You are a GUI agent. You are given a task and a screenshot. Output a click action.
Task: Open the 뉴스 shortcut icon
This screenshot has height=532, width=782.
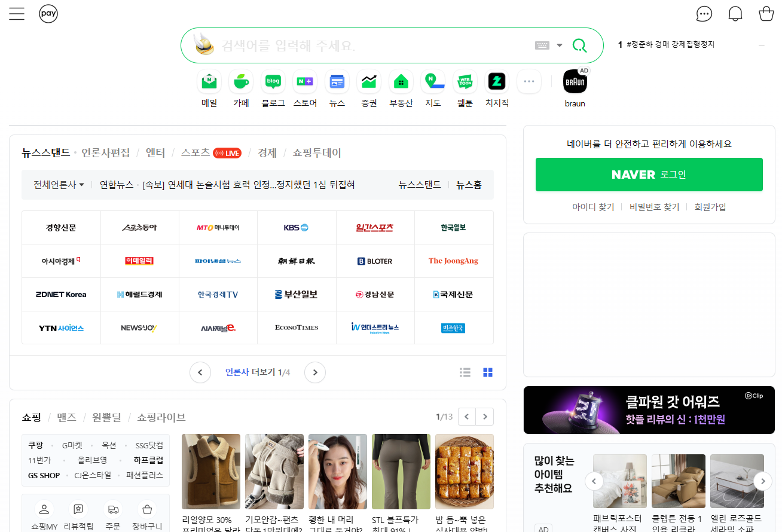tap(337, 82)
